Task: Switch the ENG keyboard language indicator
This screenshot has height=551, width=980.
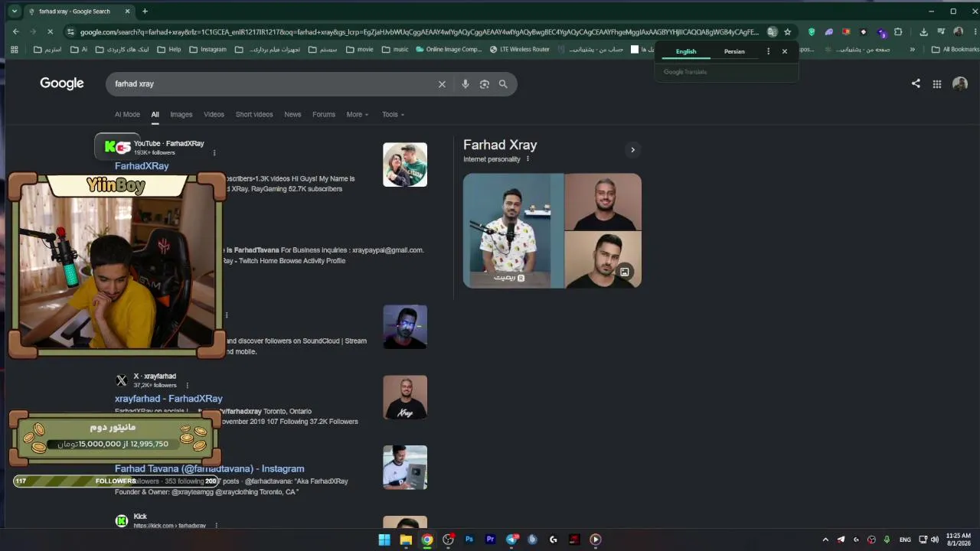Action: (905, 540)
